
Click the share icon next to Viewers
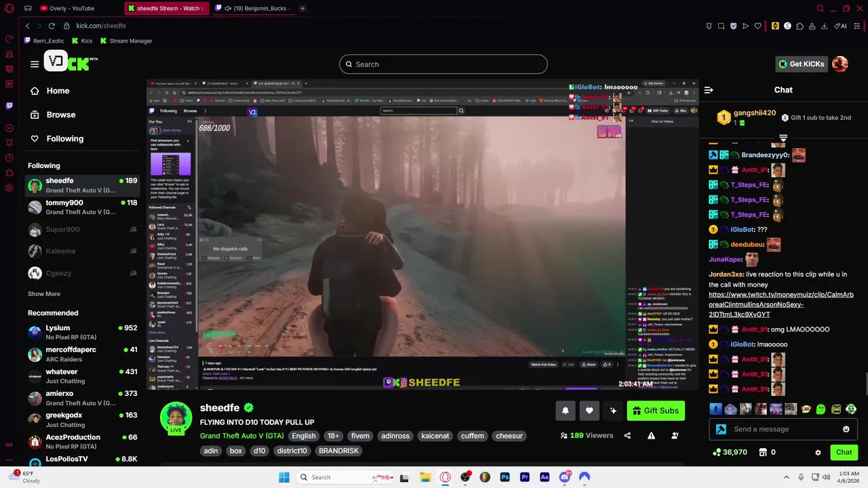pos(627,436)
